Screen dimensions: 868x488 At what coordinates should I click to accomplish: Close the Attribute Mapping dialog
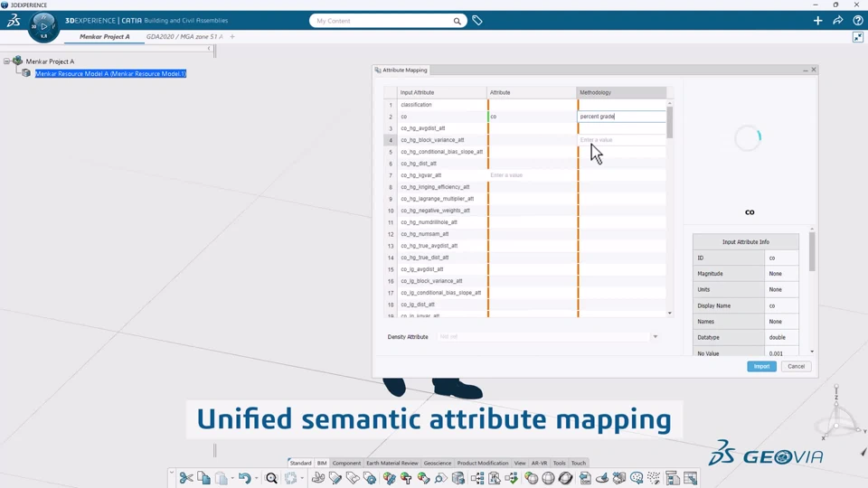click(813, 70)
